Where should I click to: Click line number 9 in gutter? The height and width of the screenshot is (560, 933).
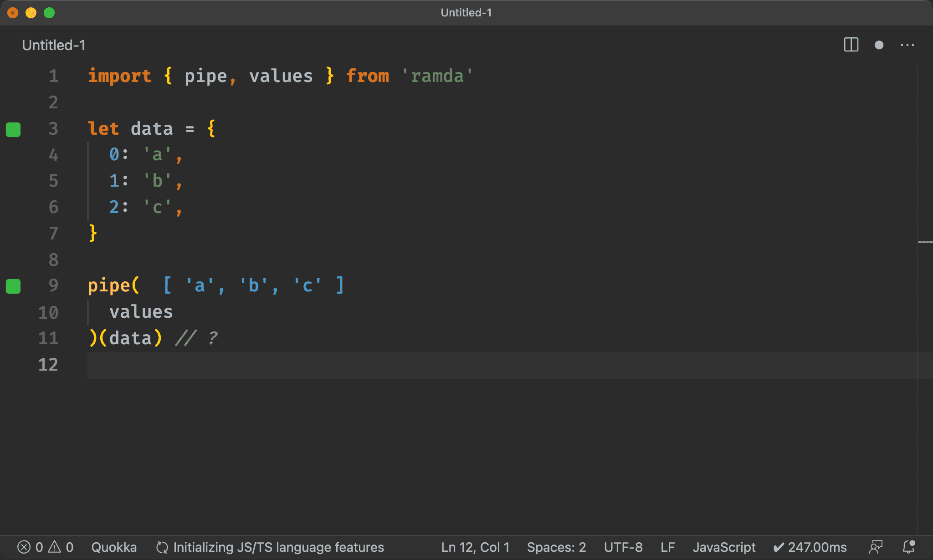click(54, 285)
